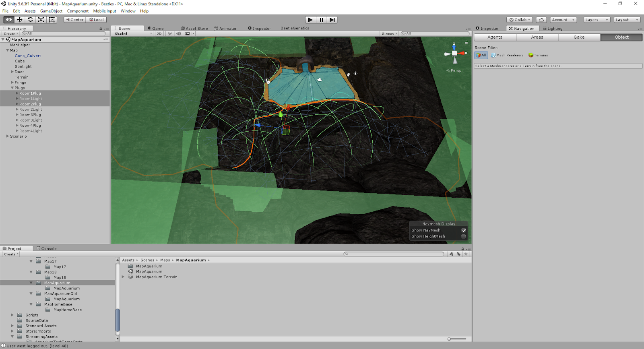Uncheck Show NavMesh checkbox
The height and width of the screenshot is (349, 644).
[463, 230]
